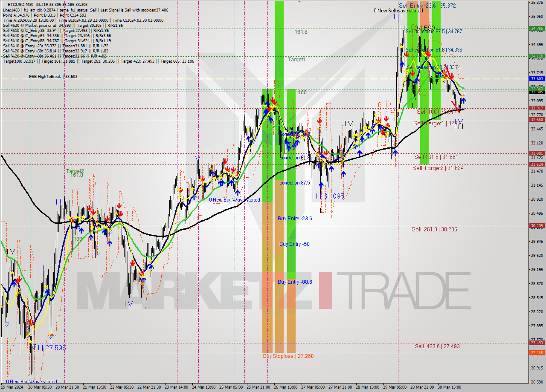Click the red 31.624 price tag
Image resolution: width=546 pixels, height=392 pixels.
pyautogui.click(x=537, y=164)
